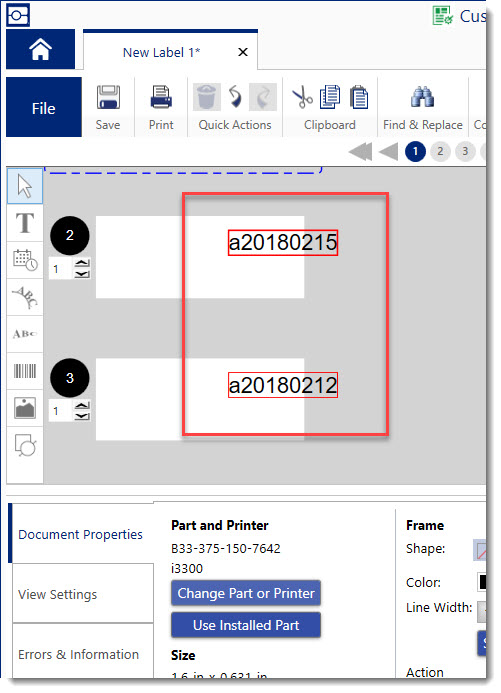Image resolution: width=501 pixels, height=693 pixels.
Task: Click the Use Installed Part button
Action: (246, 625)
